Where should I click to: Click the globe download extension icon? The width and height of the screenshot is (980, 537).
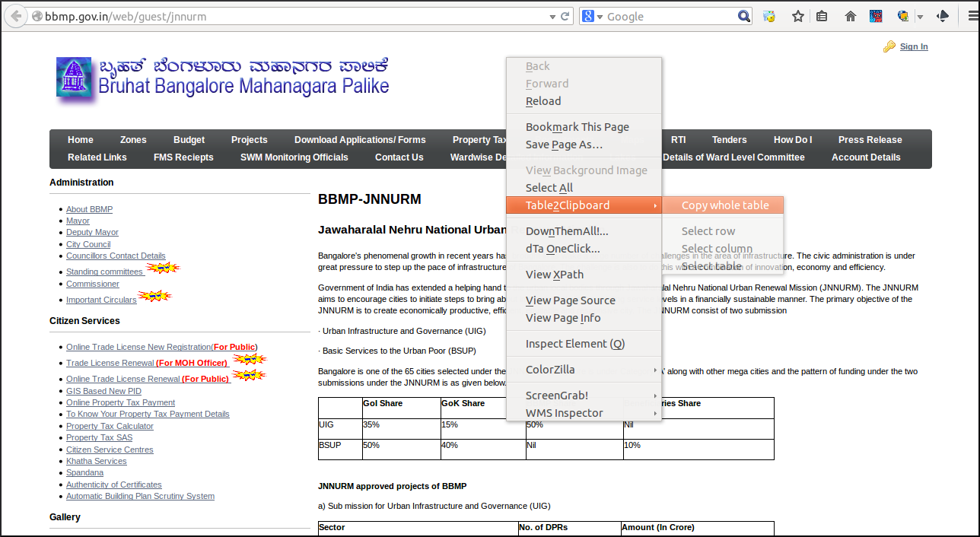903,16
